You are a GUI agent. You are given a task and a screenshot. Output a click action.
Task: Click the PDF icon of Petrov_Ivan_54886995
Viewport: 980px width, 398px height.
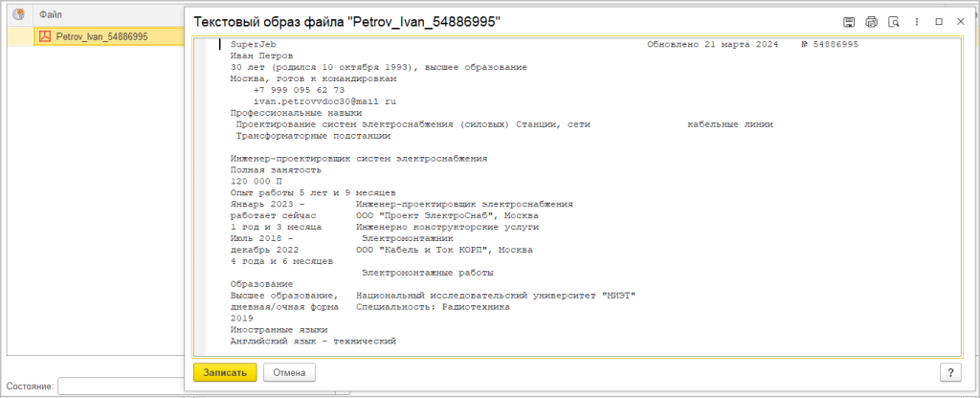(x=44, y=36)
